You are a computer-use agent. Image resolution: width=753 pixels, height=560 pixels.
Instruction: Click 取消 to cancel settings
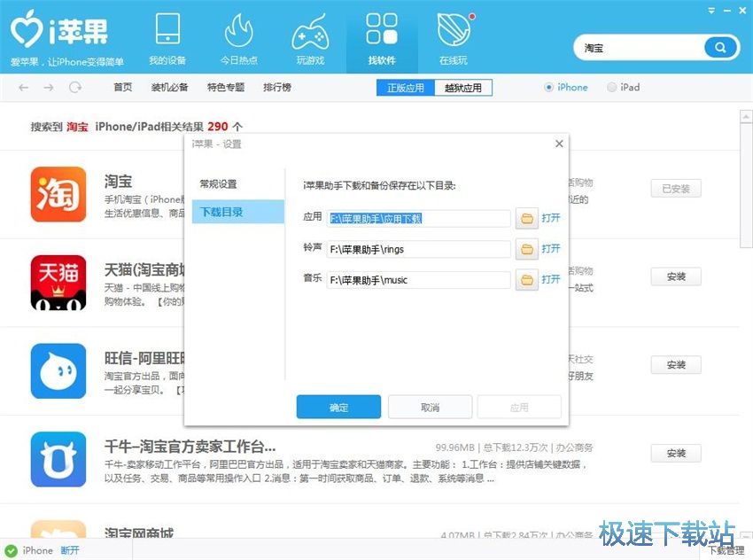[x=431, y=407]
